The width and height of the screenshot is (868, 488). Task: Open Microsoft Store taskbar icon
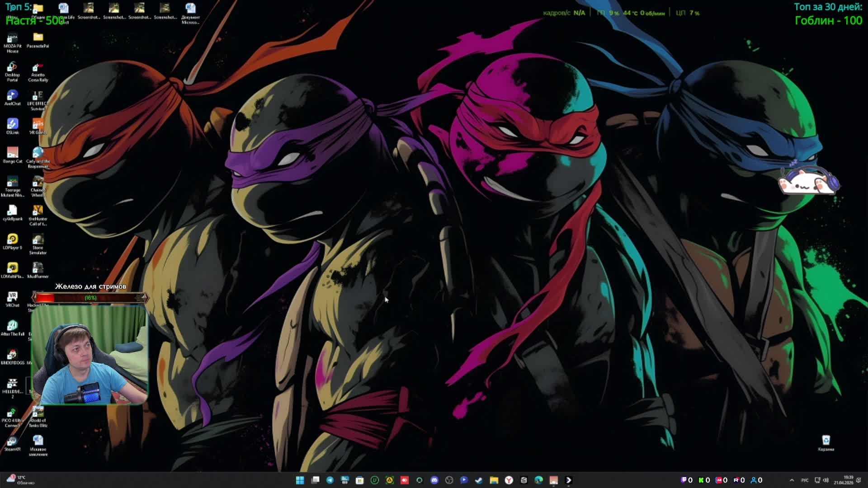359,480
